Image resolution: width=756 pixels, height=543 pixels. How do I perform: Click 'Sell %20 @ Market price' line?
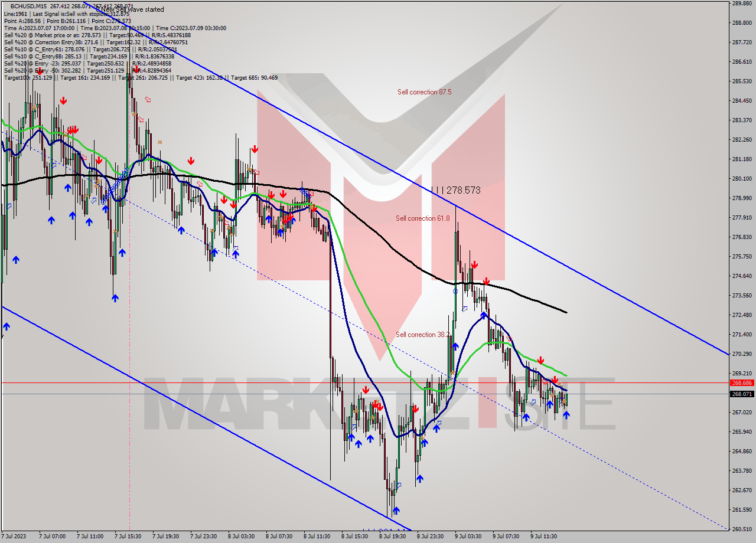point(97,35)
